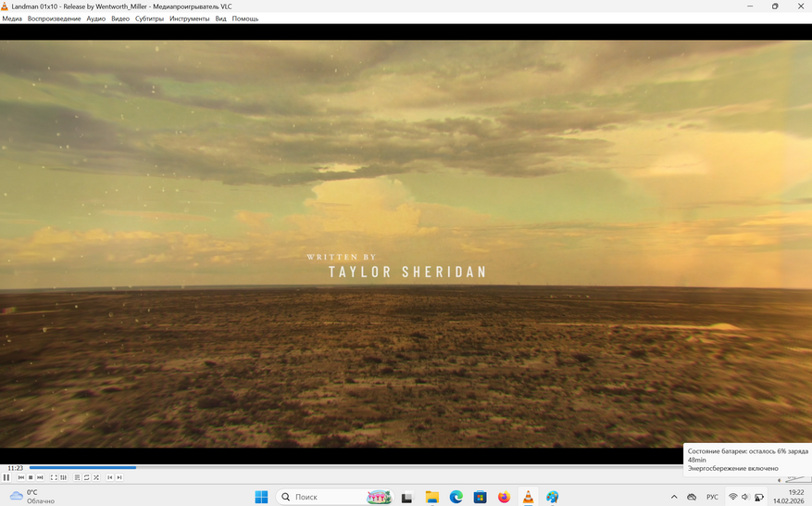Jump to the previous media in playlist
The width and height of the screenshot is (812, 506).
(x=21, y=477)
